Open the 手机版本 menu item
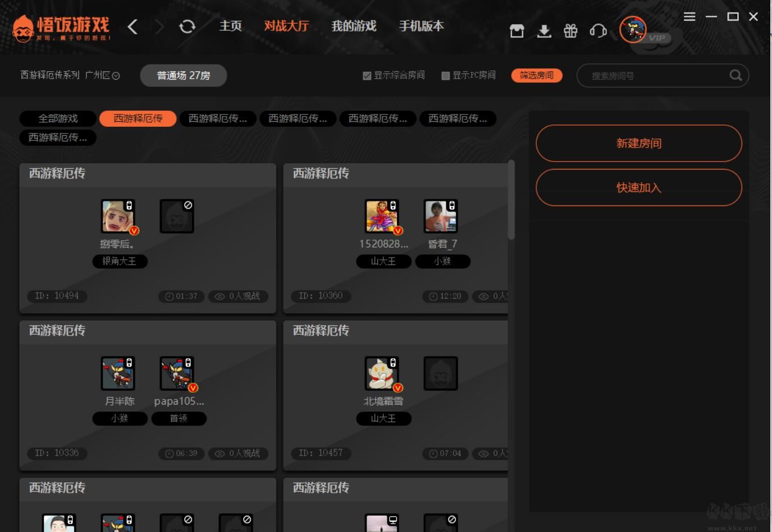Screen dimensions: 772x532 [x=421, y=26]
